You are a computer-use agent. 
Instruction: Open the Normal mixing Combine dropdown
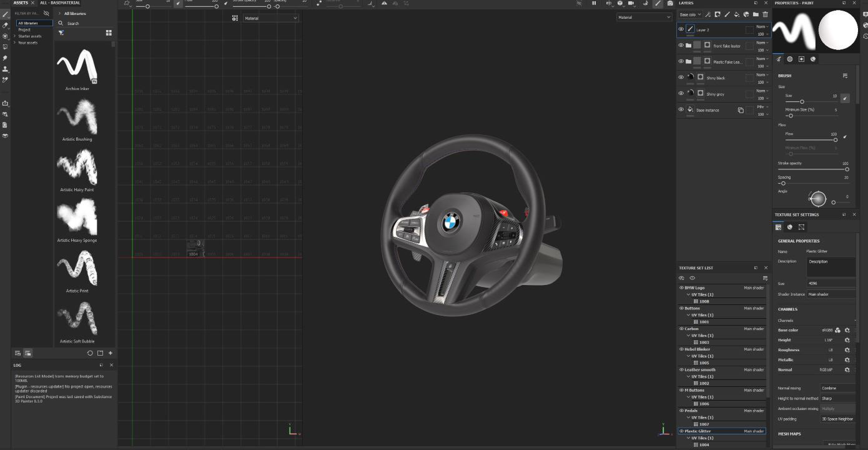coord(837,388)
